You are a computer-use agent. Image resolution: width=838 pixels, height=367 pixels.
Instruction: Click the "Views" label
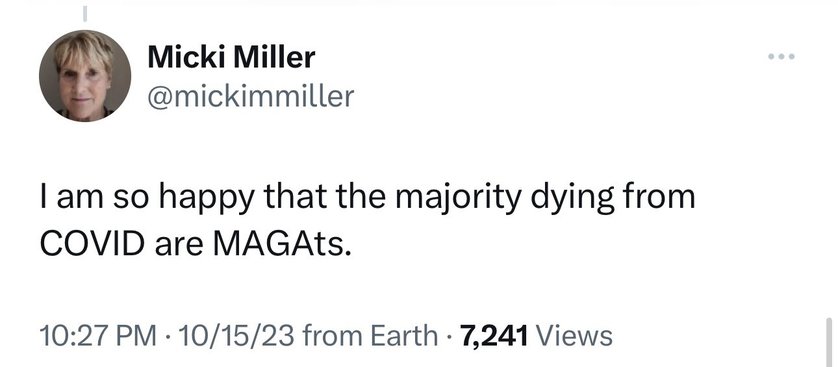(573, 336)
